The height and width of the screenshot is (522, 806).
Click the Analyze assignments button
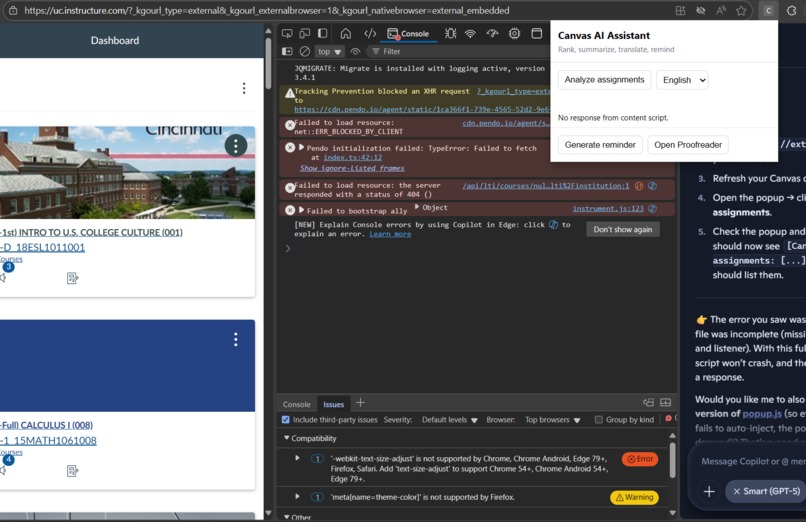point(604,80)
